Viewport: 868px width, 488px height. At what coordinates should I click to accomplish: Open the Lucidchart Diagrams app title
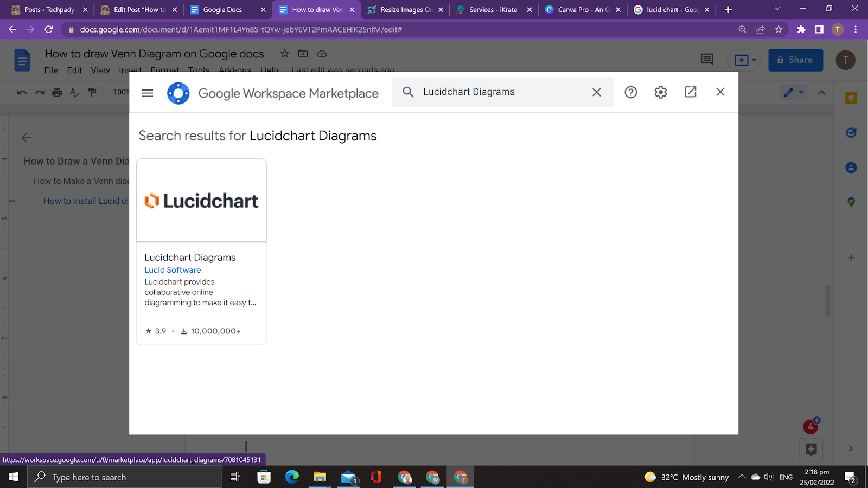190,258
